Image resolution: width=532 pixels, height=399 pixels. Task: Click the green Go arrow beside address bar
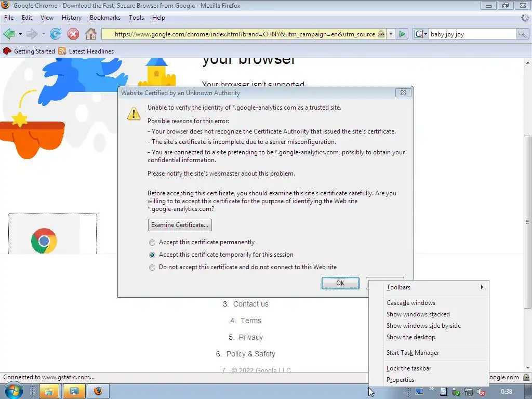402,34
